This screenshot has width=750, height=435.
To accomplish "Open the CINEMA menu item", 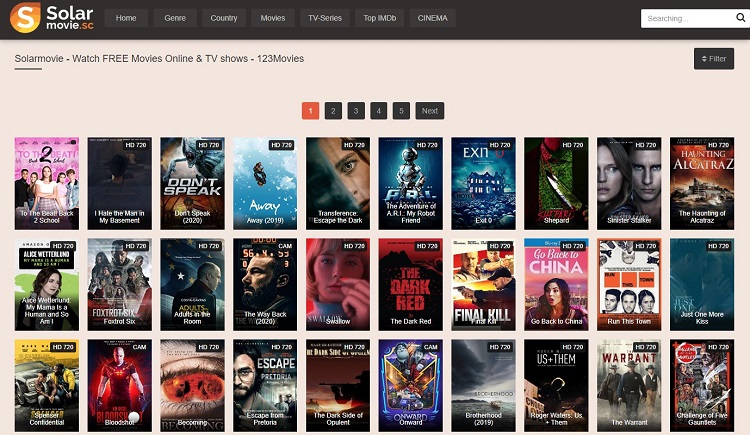I will (x=432, y=18).
